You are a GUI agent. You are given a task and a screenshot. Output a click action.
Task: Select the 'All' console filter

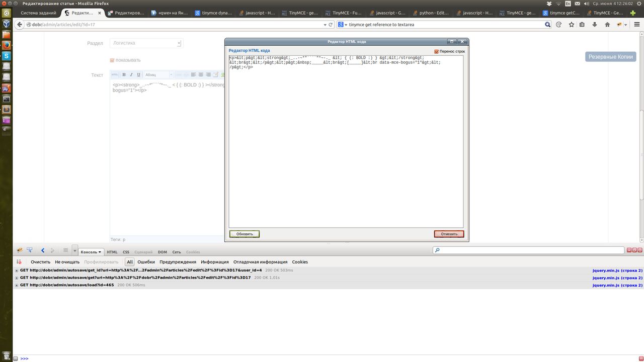[x=130, y=262]
